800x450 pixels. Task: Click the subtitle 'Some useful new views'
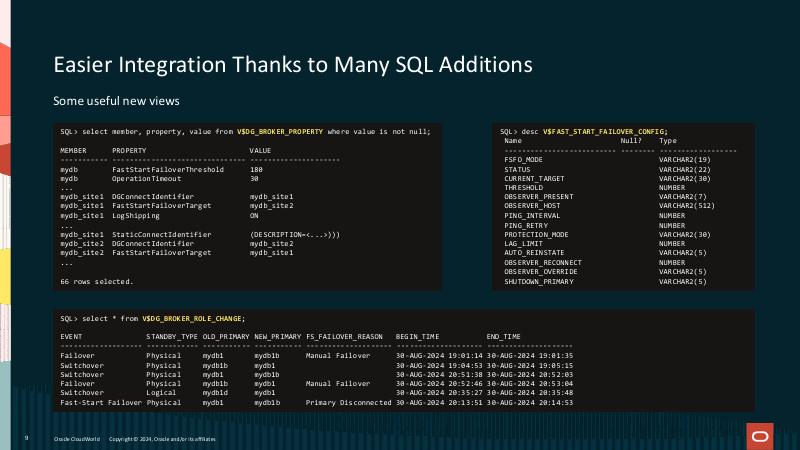tap(116, 101)
